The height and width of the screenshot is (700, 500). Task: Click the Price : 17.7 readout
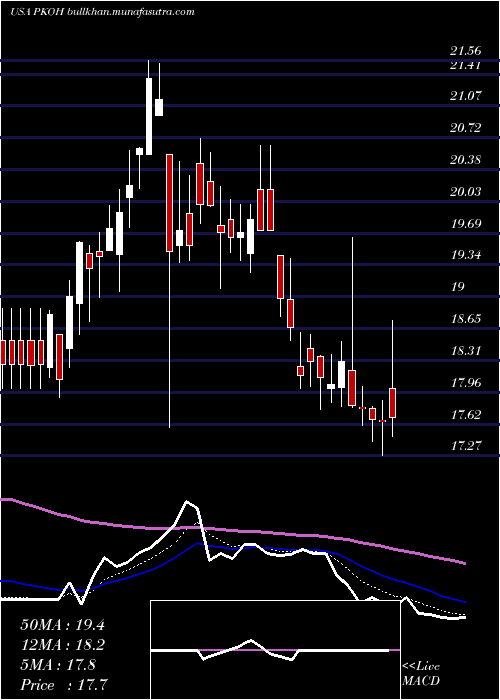coord(64,684)
